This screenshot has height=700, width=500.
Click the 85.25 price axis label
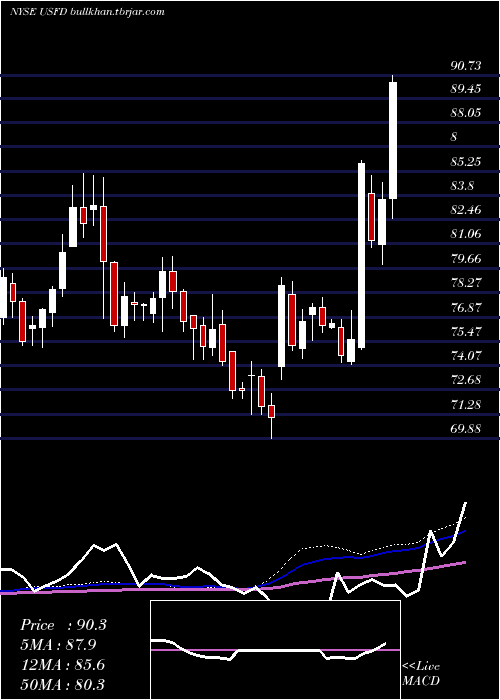pos(466,162)
